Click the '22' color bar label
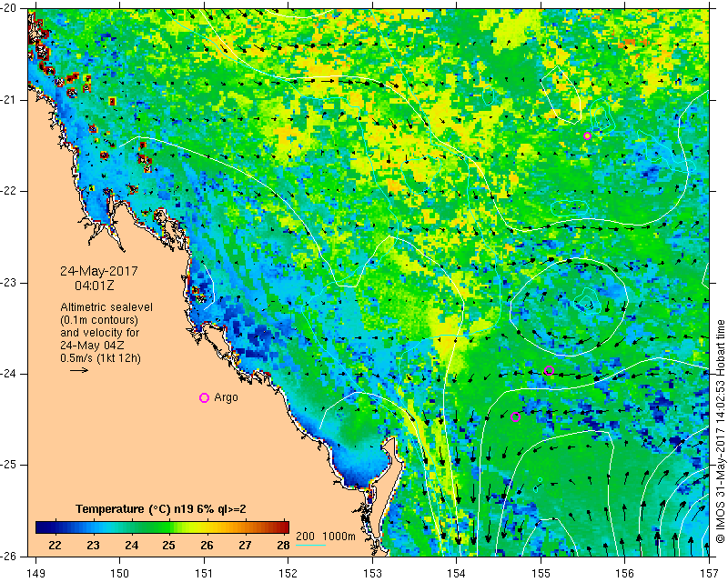 [55, 546]
